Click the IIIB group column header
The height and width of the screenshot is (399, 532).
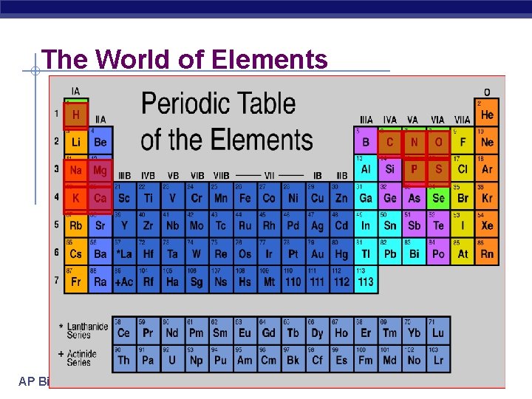tap(125, 176)
